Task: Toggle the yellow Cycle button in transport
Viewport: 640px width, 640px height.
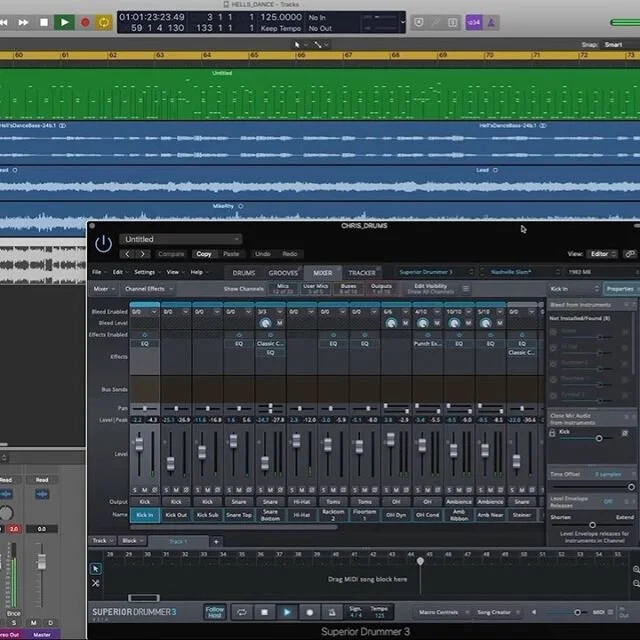Action: tap(104, 22)
